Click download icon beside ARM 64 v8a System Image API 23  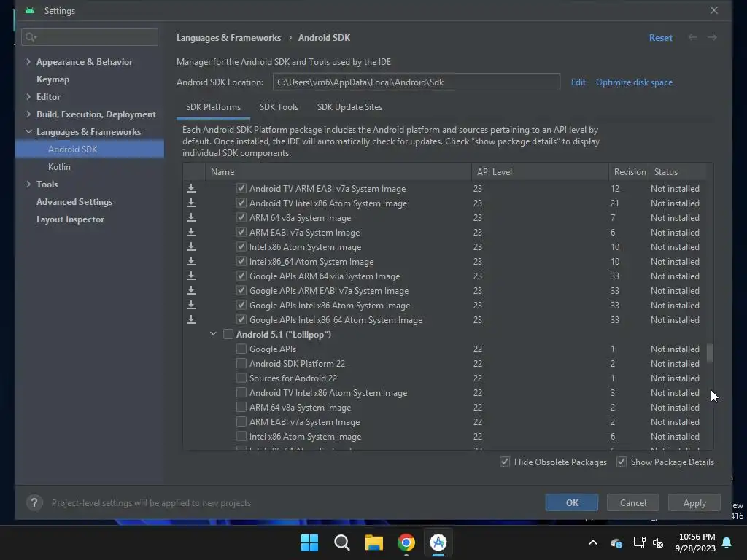191,217
